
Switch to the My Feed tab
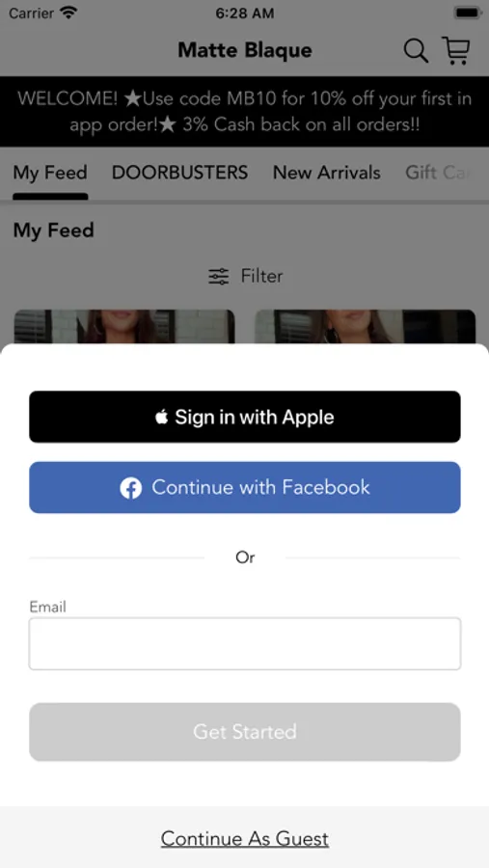(50, 173)
